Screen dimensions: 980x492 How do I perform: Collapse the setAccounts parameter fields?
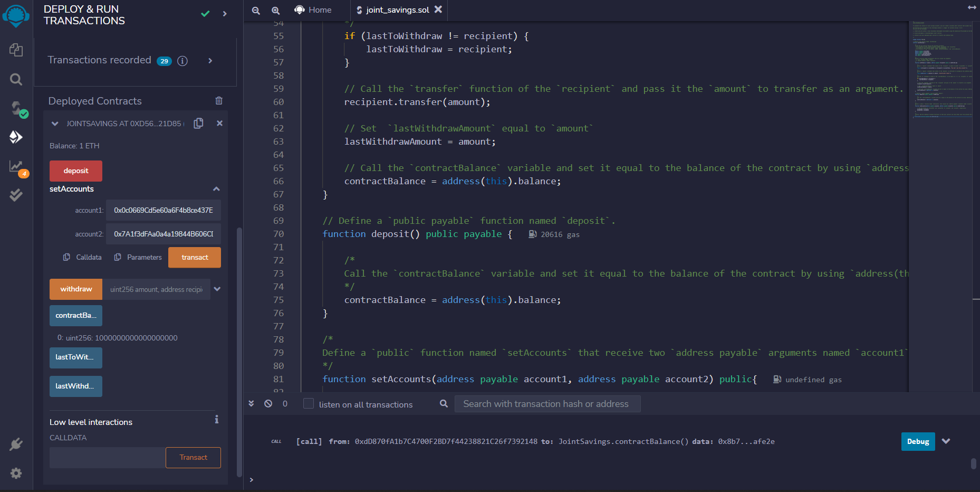click(x=216, y=188)
